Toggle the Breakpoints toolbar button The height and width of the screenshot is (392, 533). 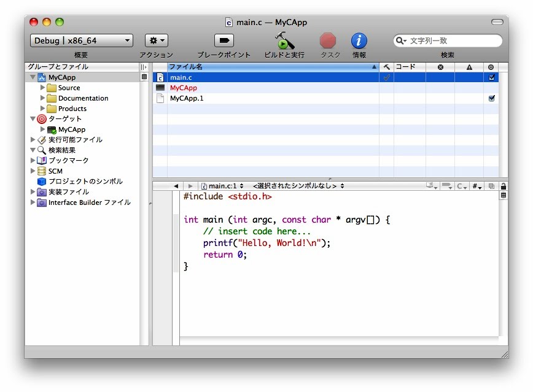(224, 40)
